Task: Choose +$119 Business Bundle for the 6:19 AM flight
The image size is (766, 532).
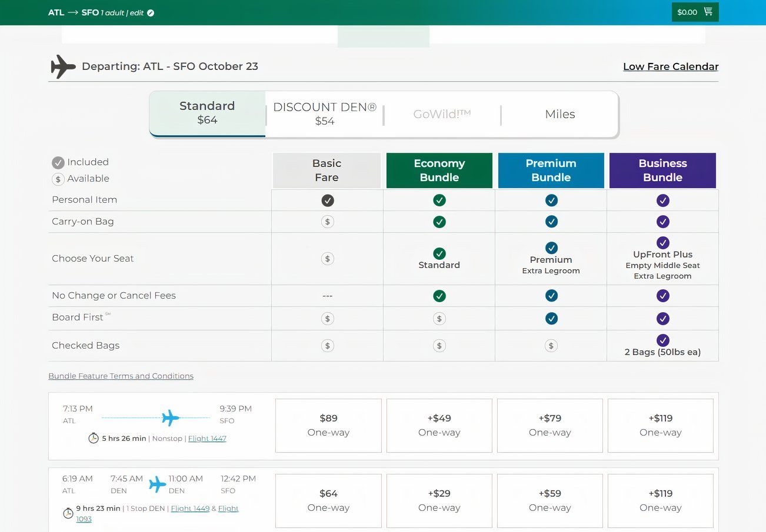Action: (660, 501)
